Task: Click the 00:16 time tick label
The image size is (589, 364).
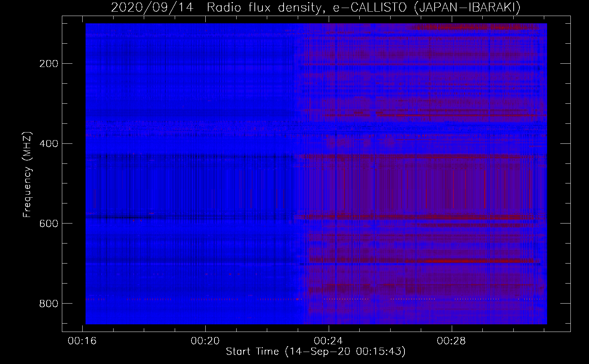Action: 82,341
